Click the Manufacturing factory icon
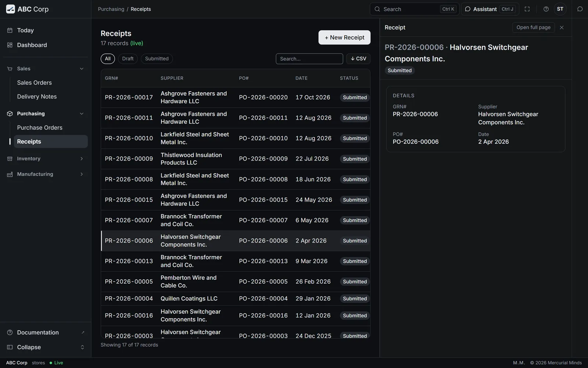This screenshot has width=588, height=368. (10, 174)
